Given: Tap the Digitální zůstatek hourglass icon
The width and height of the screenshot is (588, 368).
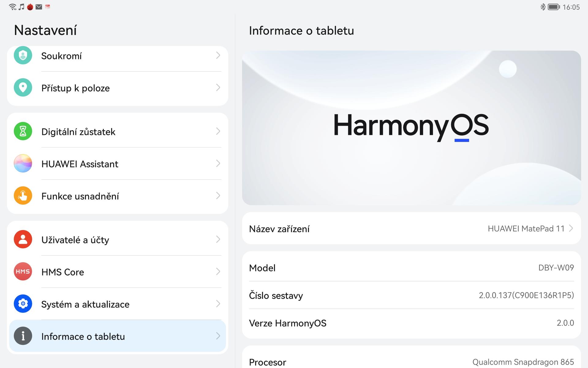Looking at the screenshot, I should pyautogui.click(x=23, y=131).
